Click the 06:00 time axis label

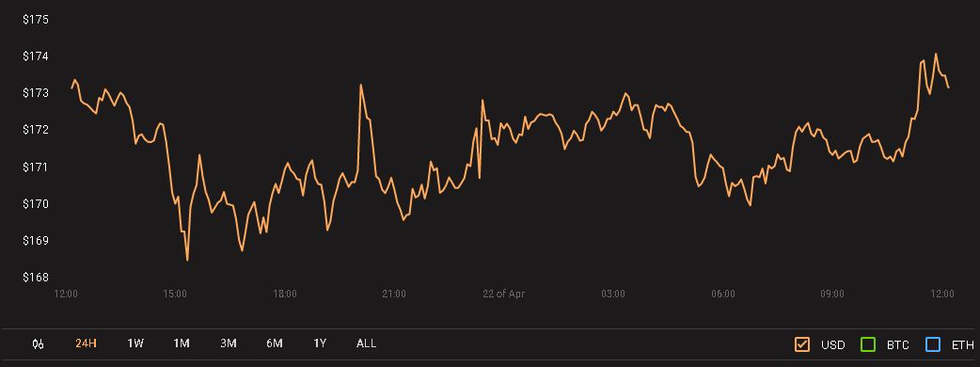[723, 294]
